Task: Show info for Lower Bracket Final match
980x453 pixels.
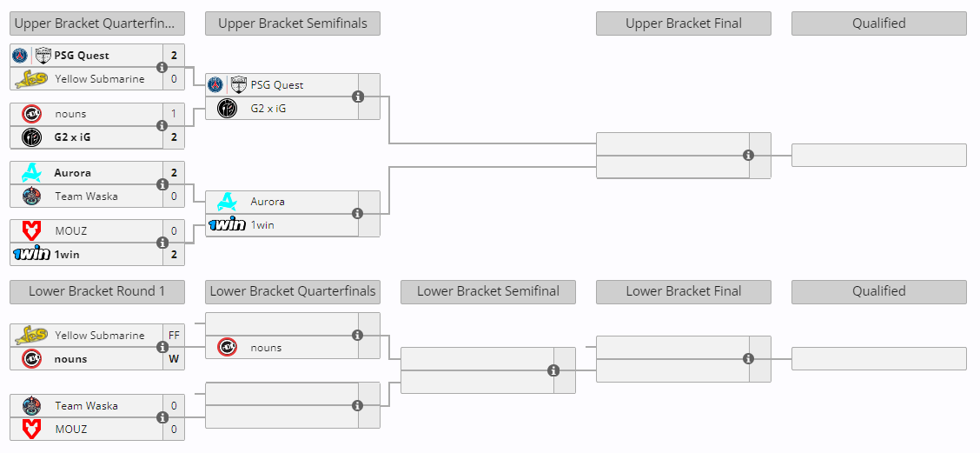Action: coord(748,359)
